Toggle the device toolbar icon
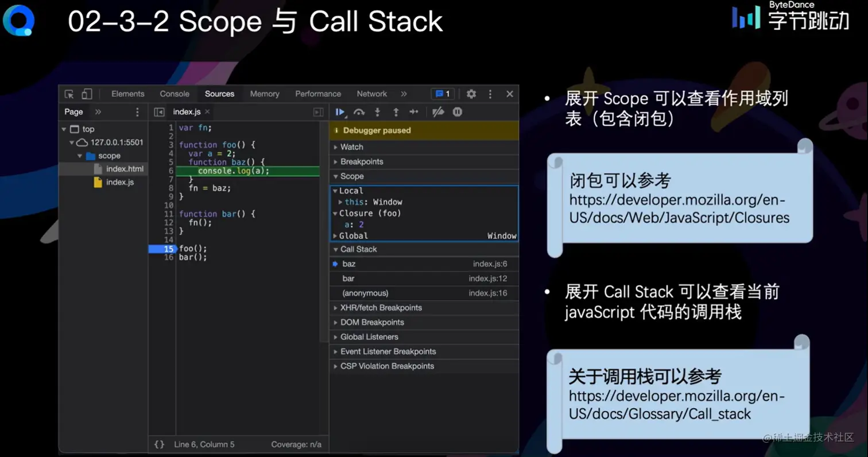868x457 pixels. click(87, 94)
